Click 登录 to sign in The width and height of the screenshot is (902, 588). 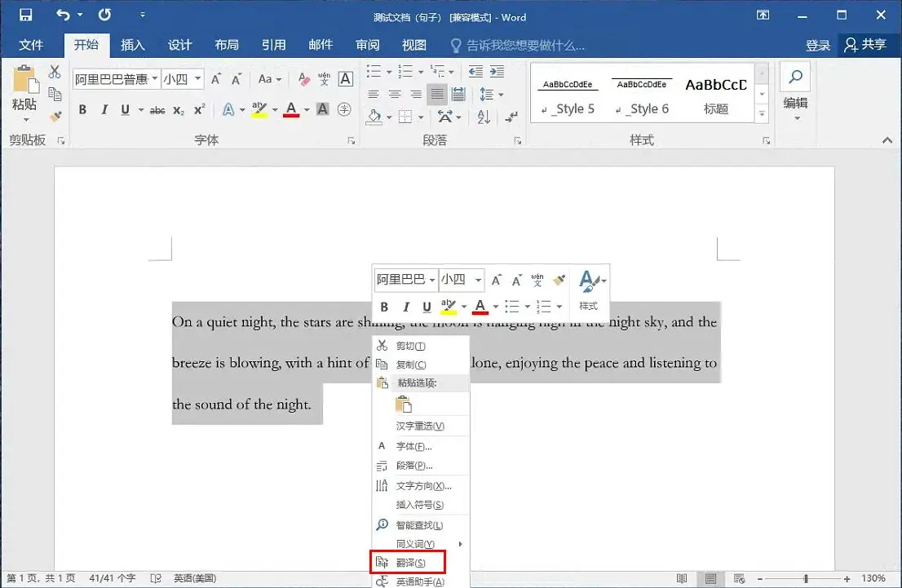(x=818, y=46)
